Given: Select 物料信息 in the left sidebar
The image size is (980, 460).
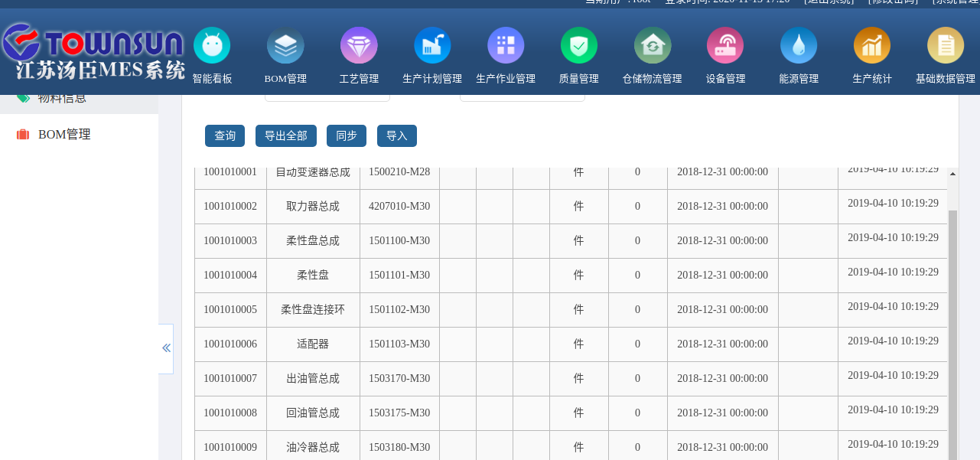Looking at the screenshot, I should point(61,99).
